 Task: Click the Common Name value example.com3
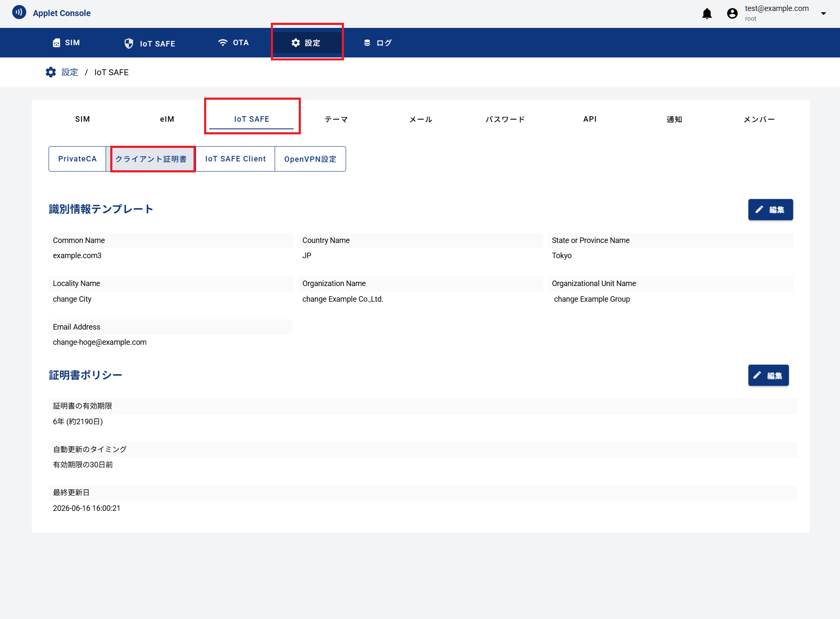coord(77,256)
